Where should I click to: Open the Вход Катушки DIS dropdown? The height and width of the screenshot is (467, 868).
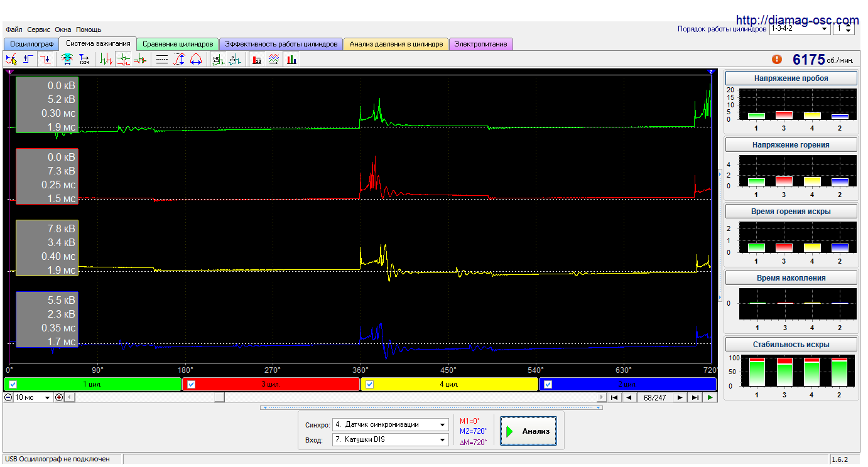click(391, 439)
